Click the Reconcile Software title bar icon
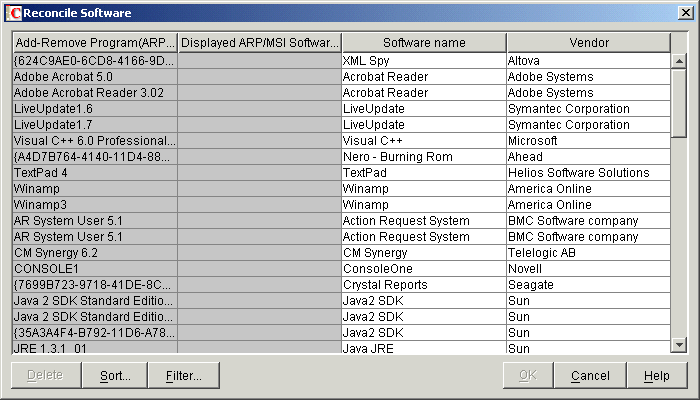The width and height of the screenshot is (700, 400). click(13, 13)
